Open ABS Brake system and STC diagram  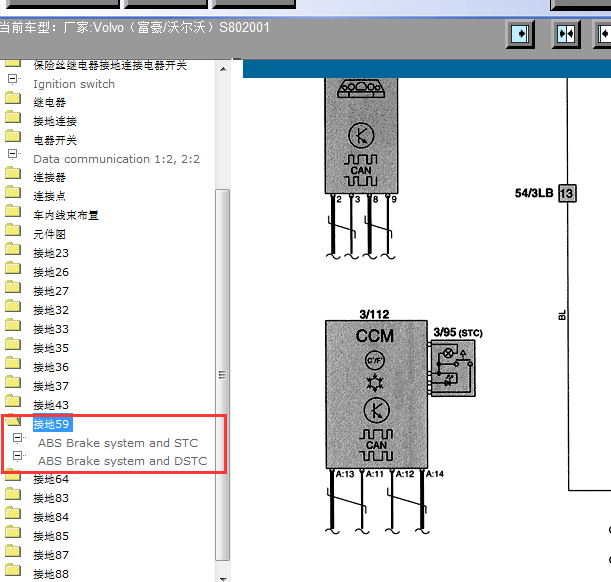tap(118, 443)
